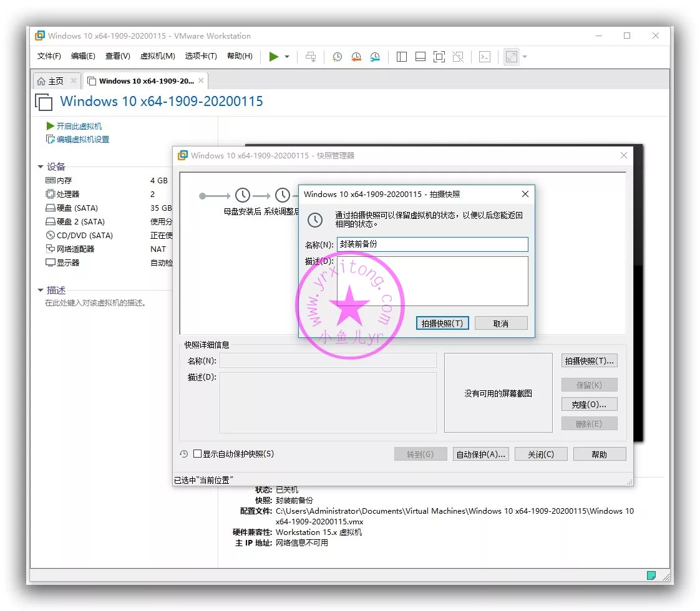This screenshot has height=611, width=700.
Task: Click the take snapshot toolbar icon
Action: pos(337,57)
